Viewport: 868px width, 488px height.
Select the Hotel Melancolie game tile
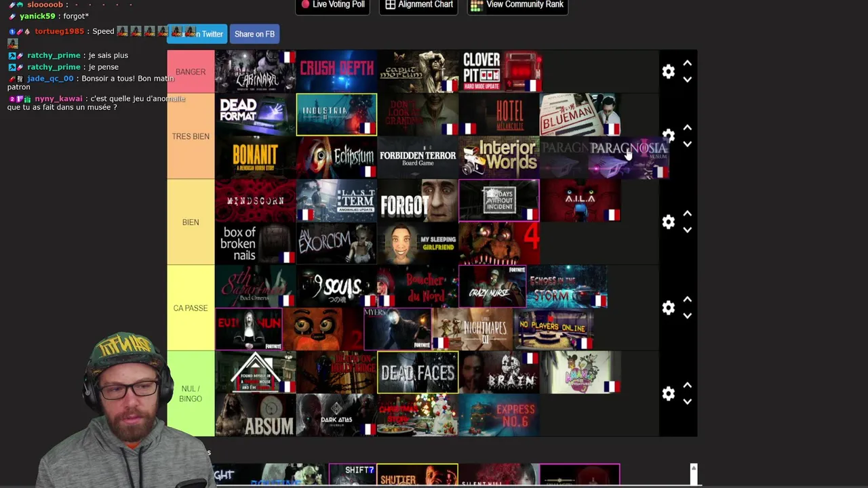pyautogui.click(x=499, y=115)
